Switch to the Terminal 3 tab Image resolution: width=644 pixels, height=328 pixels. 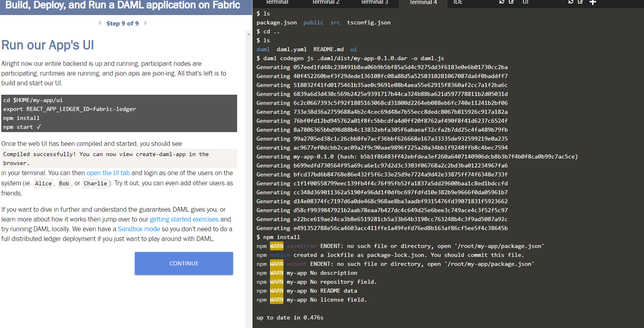(374, 2)
